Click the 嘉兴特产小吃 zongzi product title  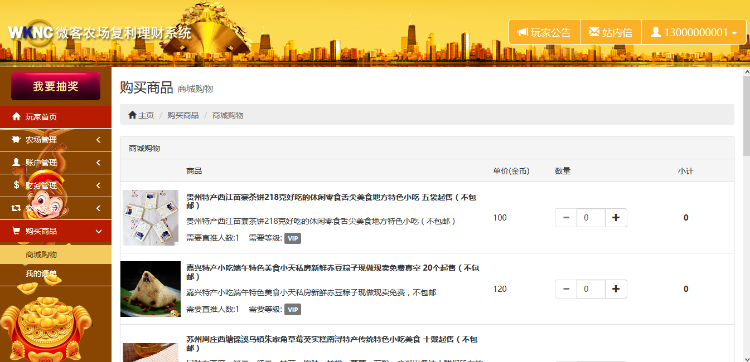click(x=332, y=273)
